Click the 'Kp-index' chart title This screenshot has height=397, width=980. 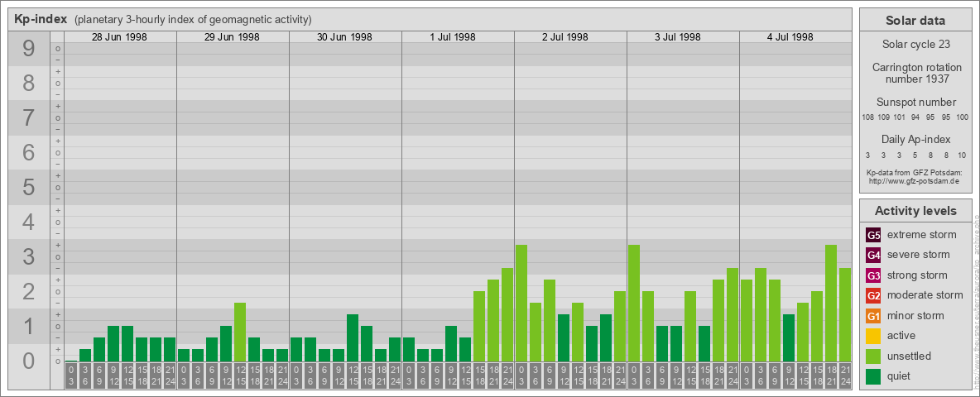41,19
